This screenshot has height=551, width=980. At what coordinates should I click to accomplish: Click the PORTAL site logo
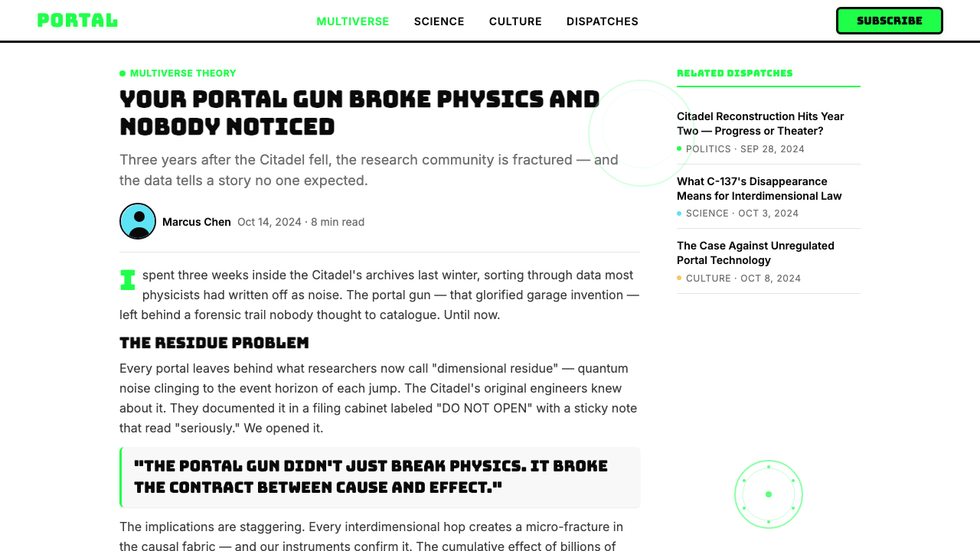tap(77, 21)
